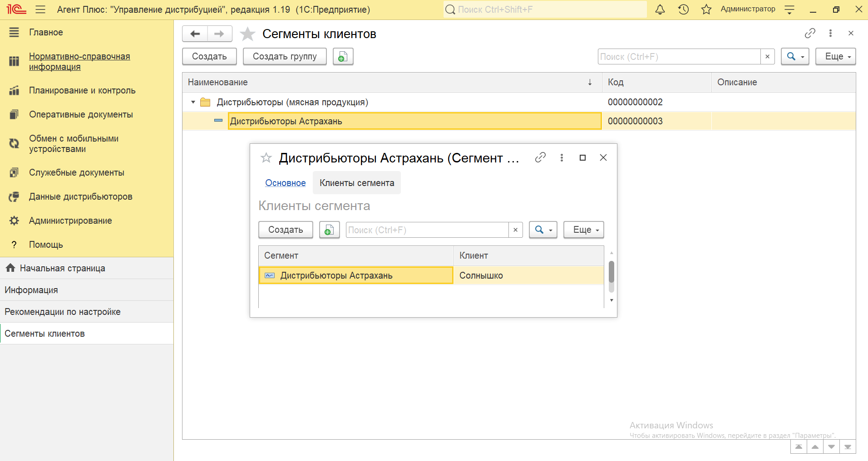Open Администрирование section
The width and height of the screenshot is (868, 461).
coord(70,221)
